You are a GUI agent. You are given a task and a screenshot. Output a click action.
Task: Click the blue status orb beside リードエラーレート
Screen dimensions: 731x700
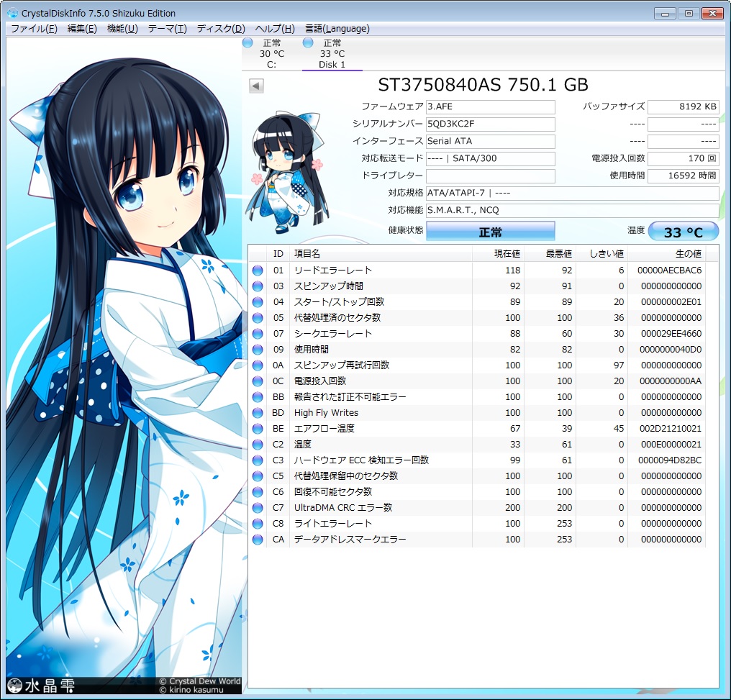[258, 270]
